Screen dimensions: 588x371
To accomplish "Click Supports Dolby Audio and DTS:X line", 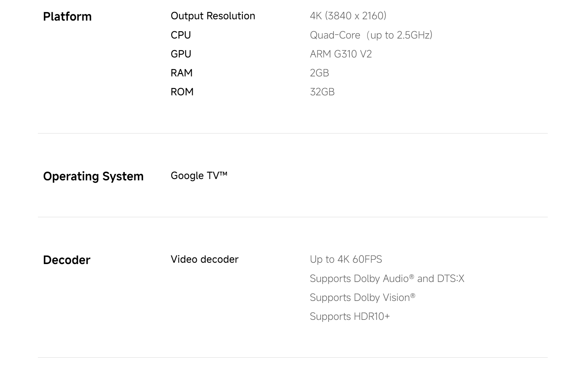I will (x=386, y=278).
